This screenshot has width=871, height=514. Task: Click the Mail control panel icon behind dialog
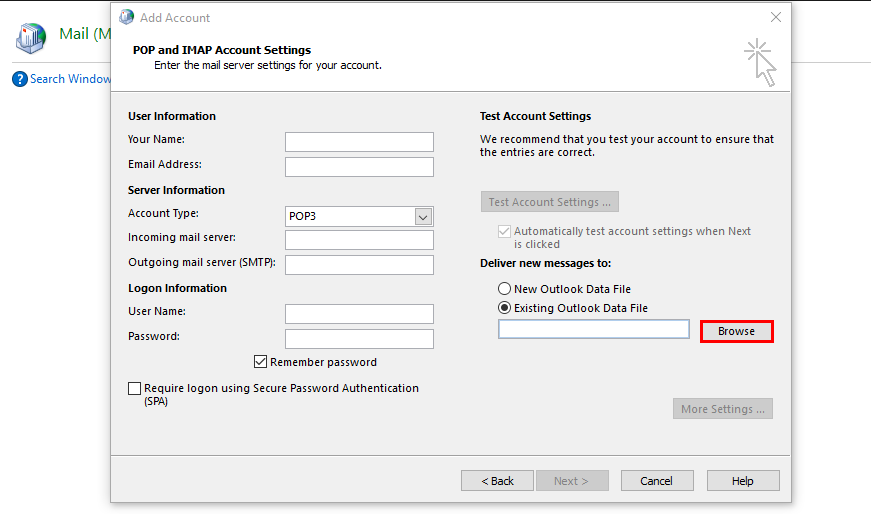pos(31,38)
